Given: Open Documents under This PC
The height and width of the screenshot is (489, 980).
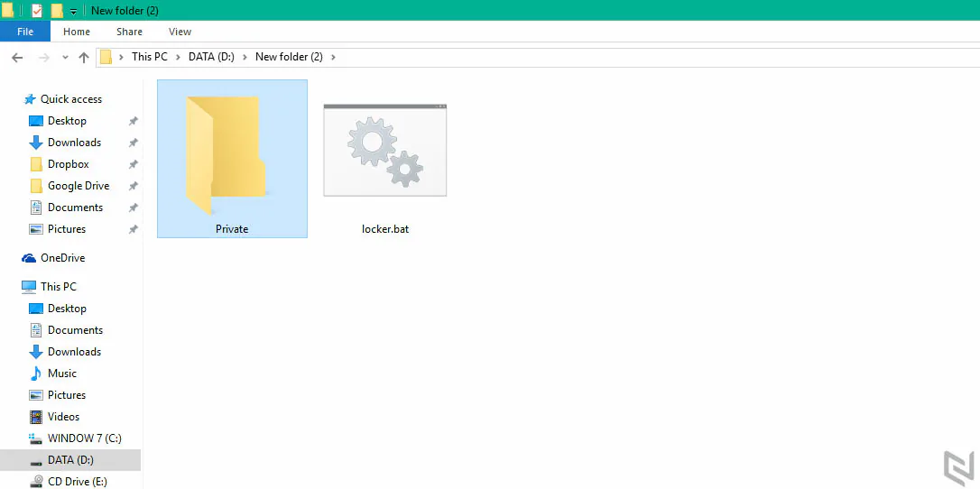Looking at the screenshot, I should tap(75, 330).
